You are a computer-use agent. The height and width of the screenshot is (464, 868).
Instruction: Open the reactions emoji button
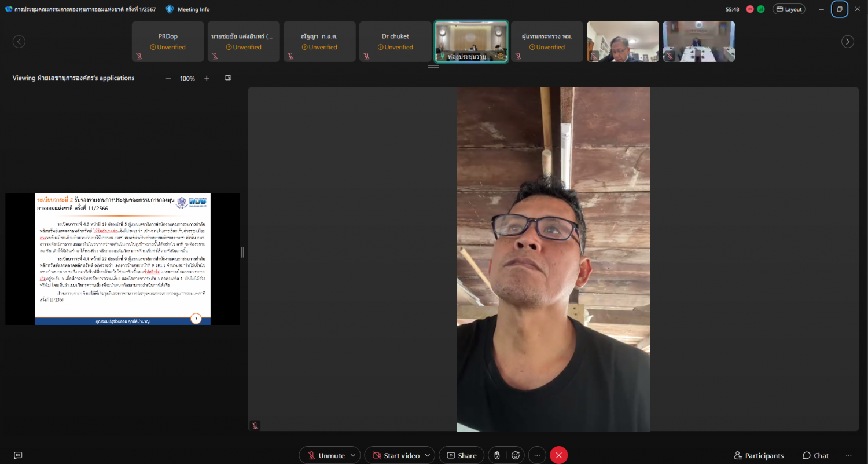tap(516, 455)
